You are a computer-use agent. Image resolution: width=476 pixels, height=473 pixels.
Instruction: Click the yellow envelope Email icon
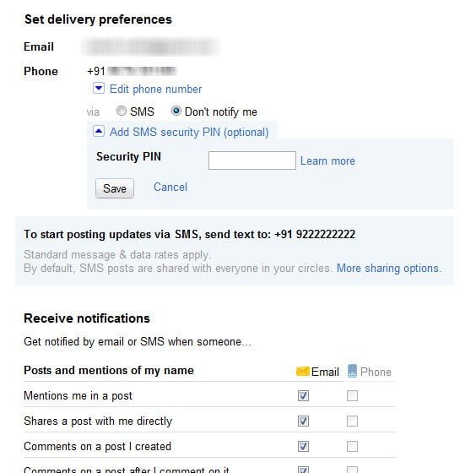click(x=302, y=372)
